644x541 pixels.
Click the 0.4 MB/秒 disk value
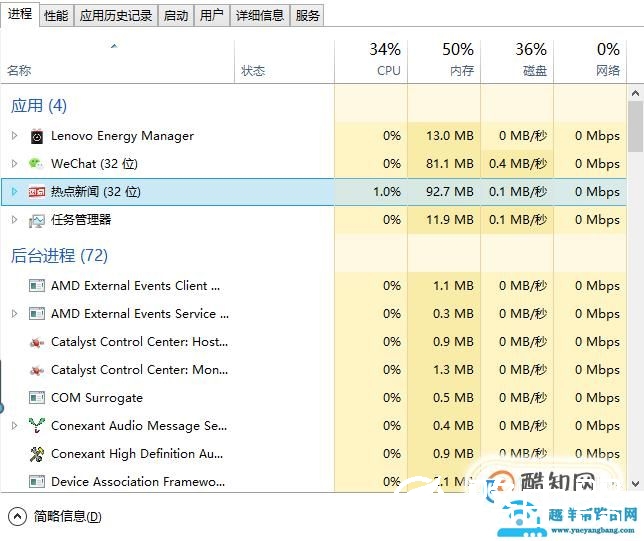(x=518, y=164)
